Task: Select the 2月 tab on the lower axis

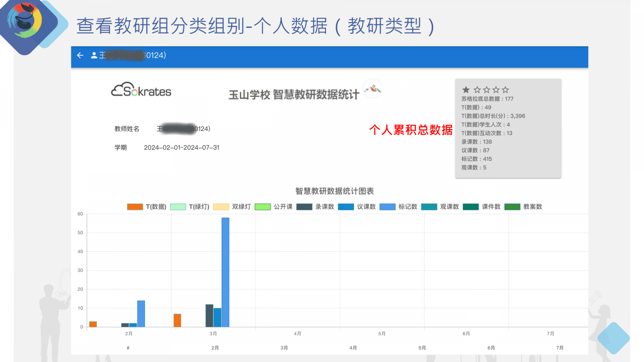Action: (215, 347)
